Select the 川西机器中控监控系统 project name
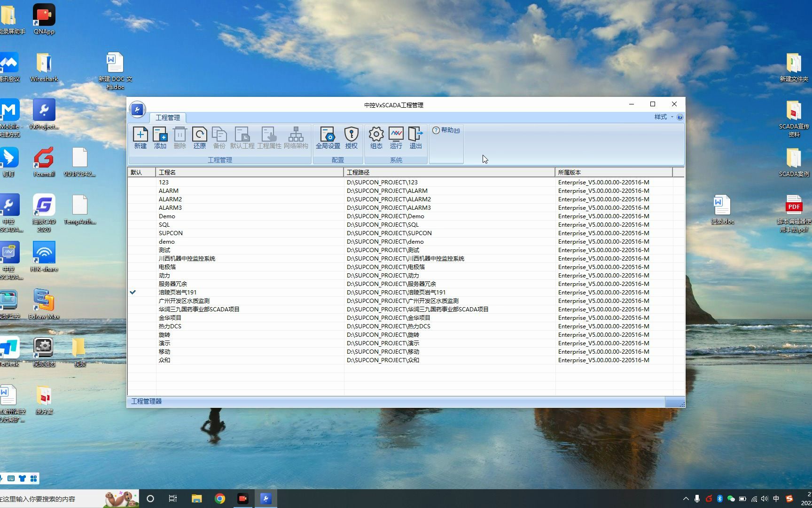The height and width of the screenshot is (508, 812). pyautogui.click(x=187, y=258)
